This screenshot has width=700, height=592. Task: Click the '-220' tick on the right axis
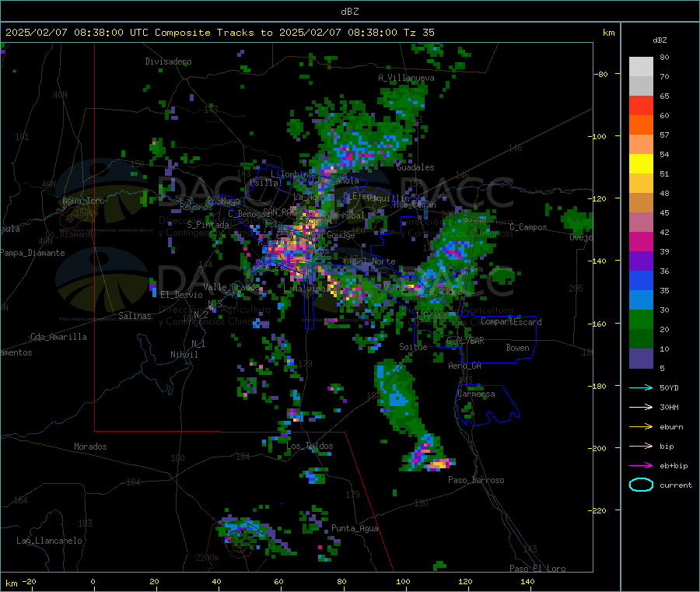tap(599, 510)
